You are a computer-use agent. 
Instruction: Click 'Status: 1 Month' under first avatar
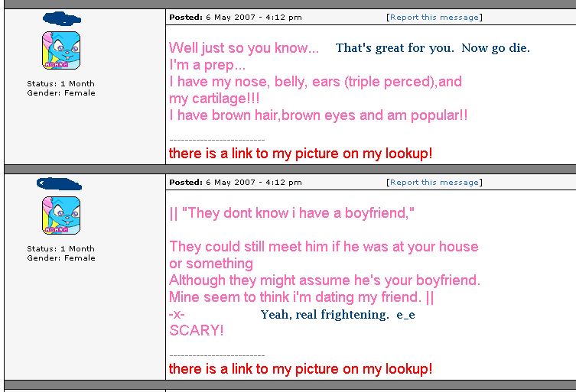click(x=60, y=84)
